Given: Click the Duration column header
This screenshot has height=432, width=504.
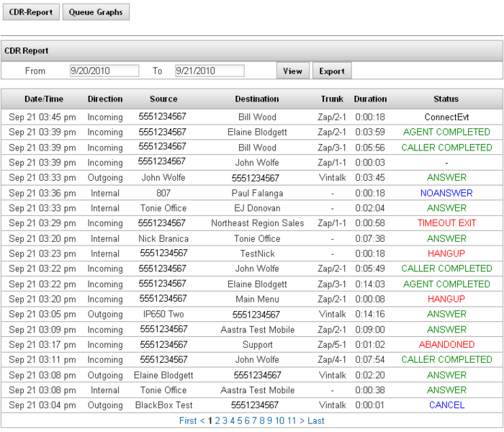Looking at the screenshot, I should point(370,99).
